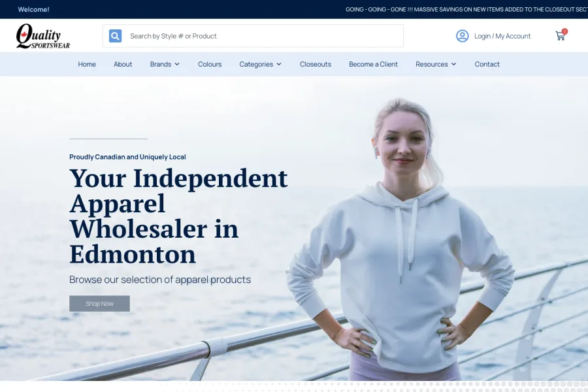Click the Shop Now button
Viewport: 588px width, 392px height.
[99, 303]
